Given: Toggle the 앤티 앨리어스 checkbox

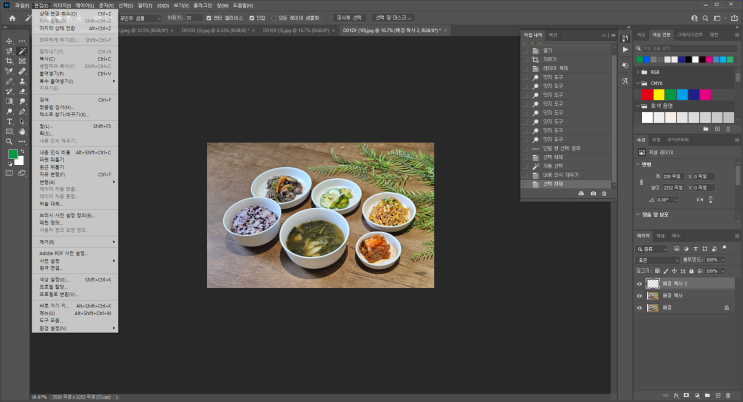Looking at the screenshot, I should tap(207, 18).
